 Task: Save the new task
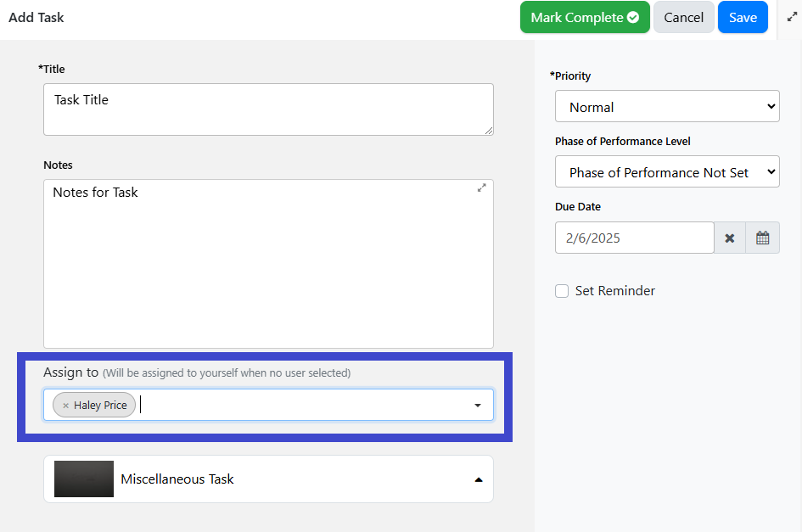(x=743, y=17)
